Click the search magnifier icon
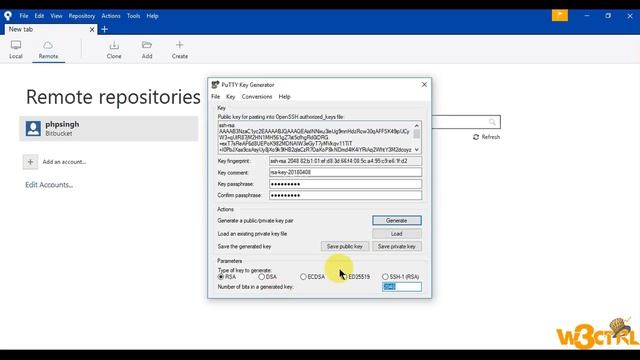The width and height of the screenshot is (640, 360). point(492,122)
